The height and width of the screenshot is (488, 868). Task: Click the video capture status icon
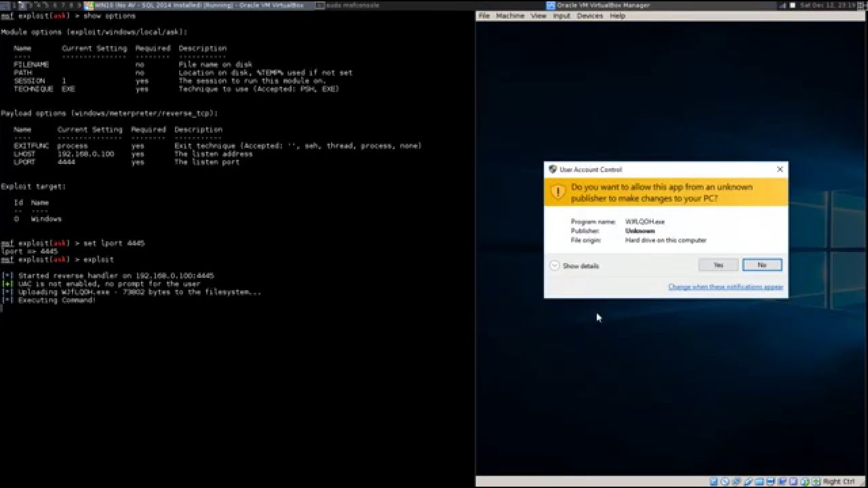tap(782, 481)
